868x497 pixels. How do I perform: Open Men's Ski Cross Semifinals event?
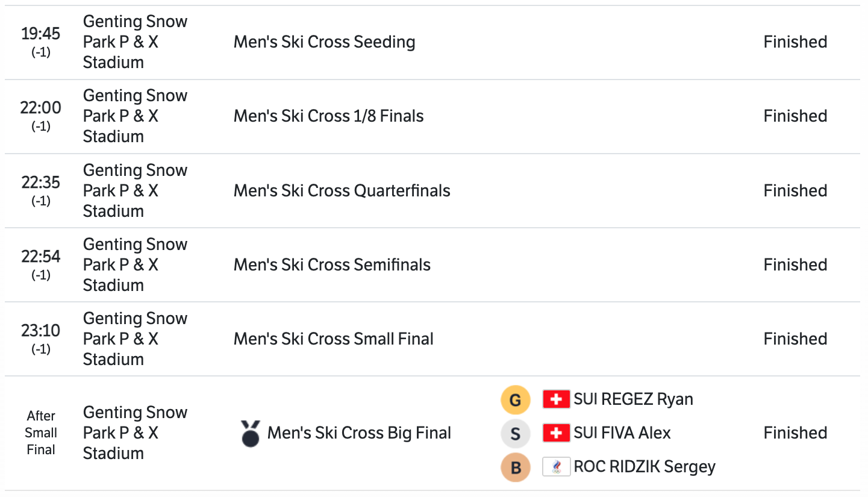click(x=332, y=265)
